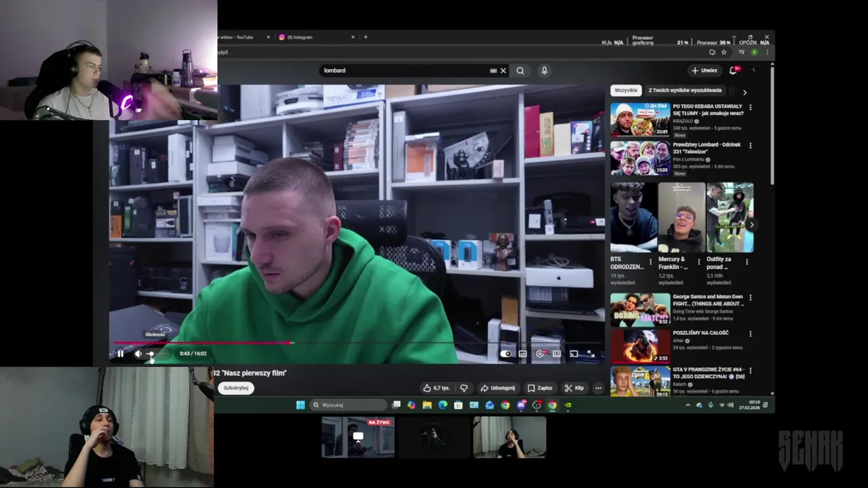The image size is (868, 488).
Task: Switch to the YouTube browser tab
Action: (x=243, y=37)
